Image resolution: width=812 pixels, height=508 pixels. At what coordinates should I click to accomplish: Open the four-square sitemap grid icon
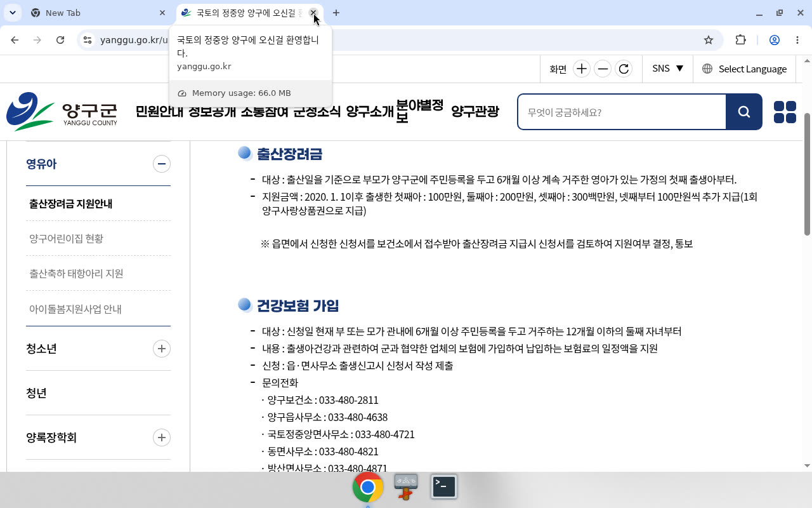785,112
